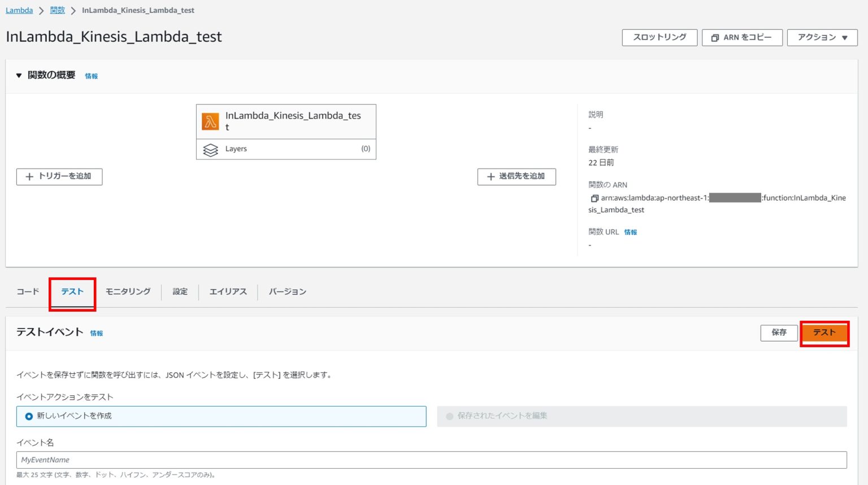Open the モニタリング tab
Screen dimensions: 868x485
click(x=128, y=292)
